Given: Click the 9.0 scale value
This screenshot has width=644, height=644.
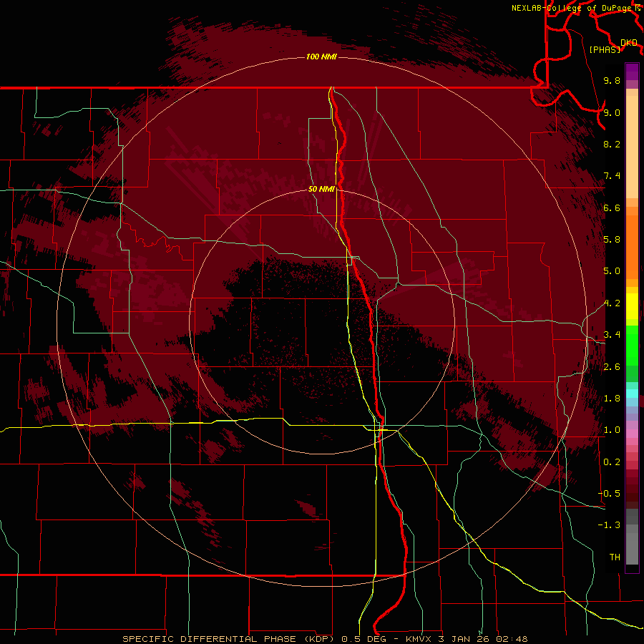Looking at the screenshot, I should pyautogui.click(x=612, y=112).
